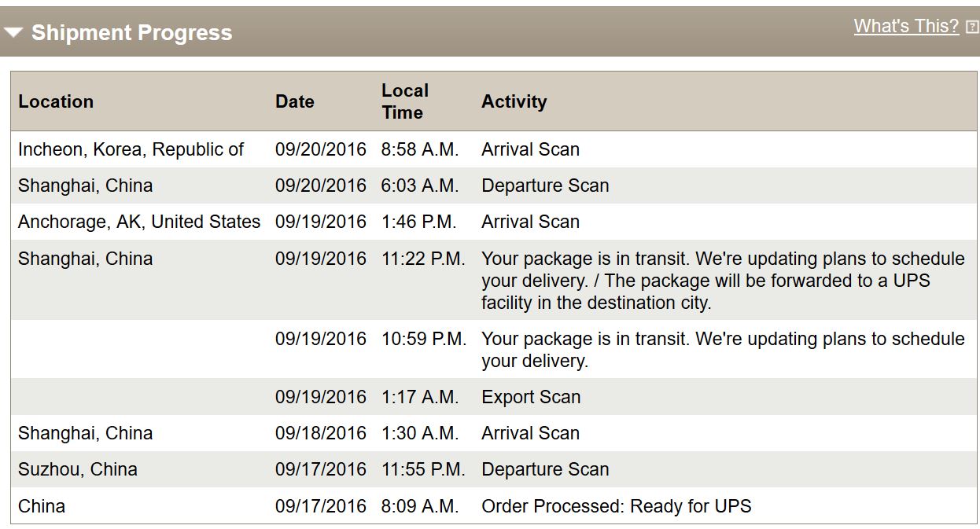Click Order Processed: Ready for UPS

click(x=616, y=506)
